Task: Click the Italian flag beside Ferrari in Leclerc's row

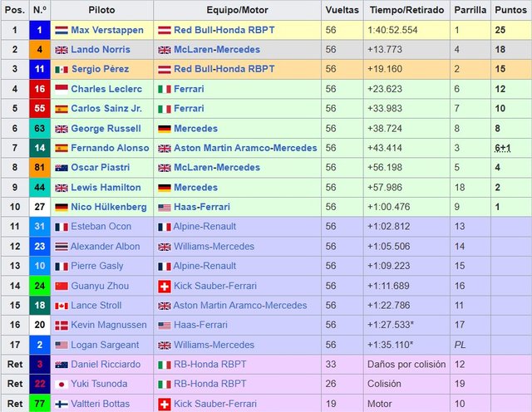Action: (165, 89)
